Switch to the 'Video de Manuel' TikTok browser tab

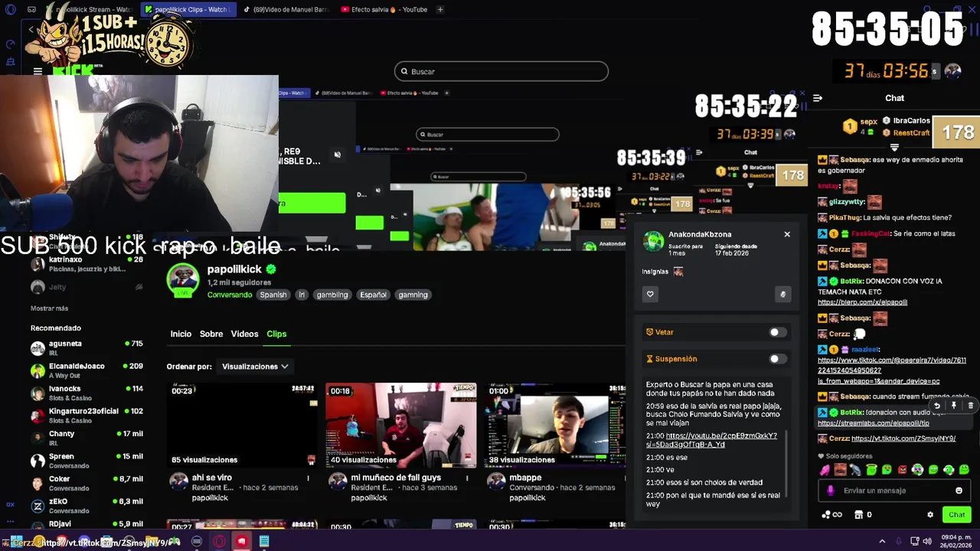286,9
